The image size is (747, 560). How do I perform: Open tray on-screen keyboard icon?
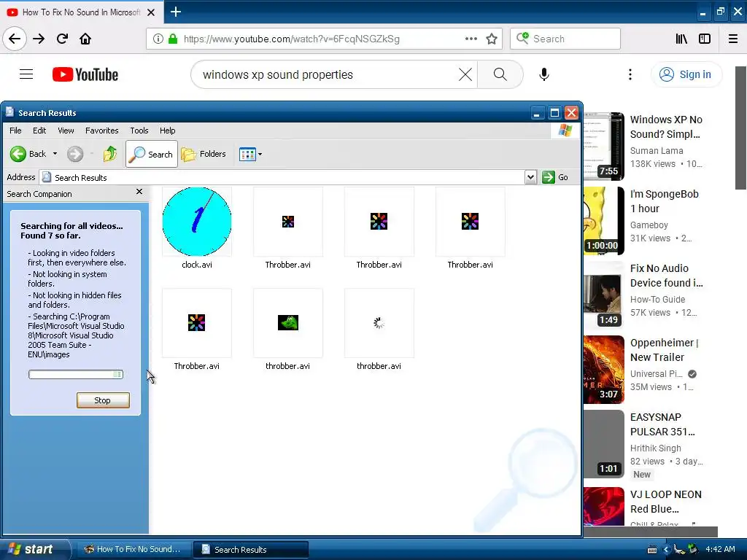point(651,550)
